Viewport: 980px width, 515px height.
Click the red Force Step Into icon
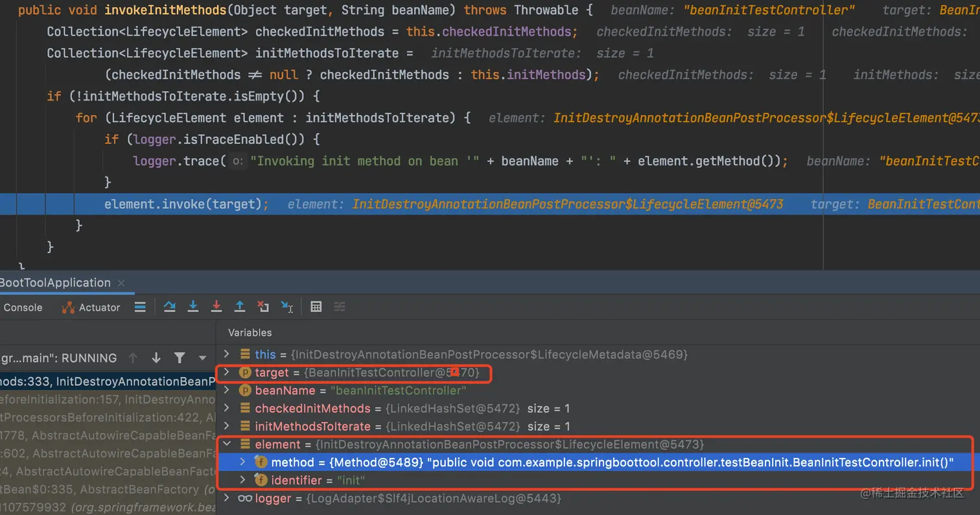(x=216, y=307)
